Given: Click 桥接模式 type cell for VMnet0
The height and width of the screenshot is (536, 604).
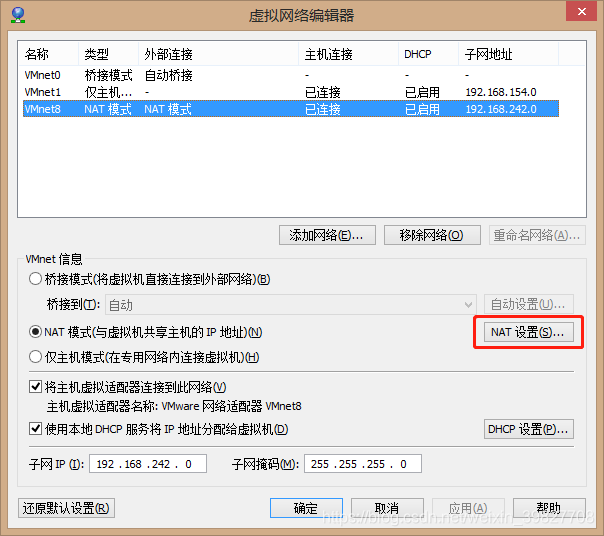Looking at the screenshot, I should tap(108, 75).
